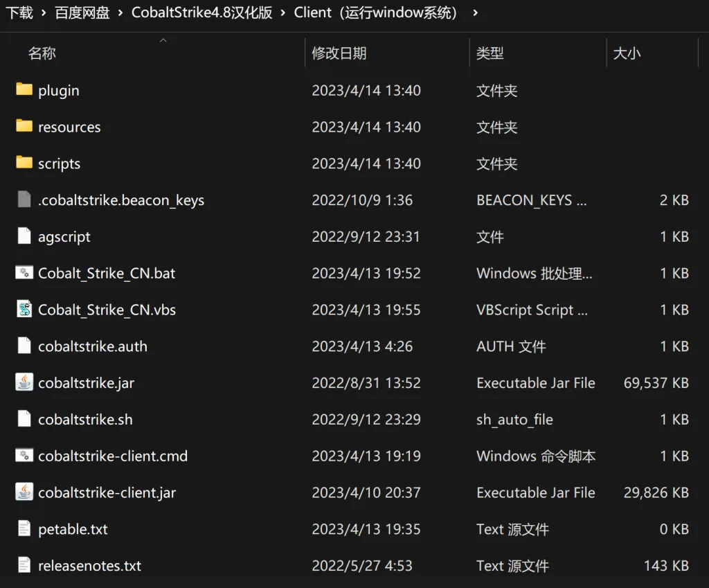The height and width of the screenshot is (588, 709).
Task: Click the Windows 命令脚本 type cell
Action: point(536,456)
